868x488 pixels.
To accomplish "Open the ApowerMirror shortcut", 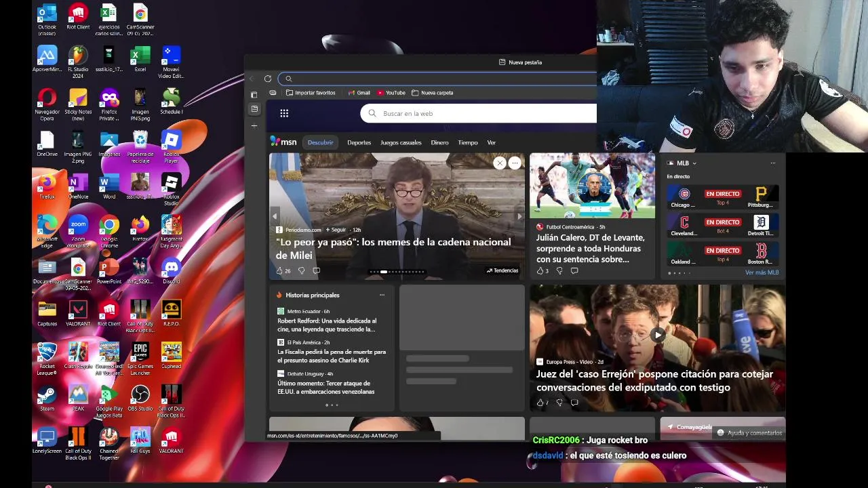I will (x=47, y=59).
